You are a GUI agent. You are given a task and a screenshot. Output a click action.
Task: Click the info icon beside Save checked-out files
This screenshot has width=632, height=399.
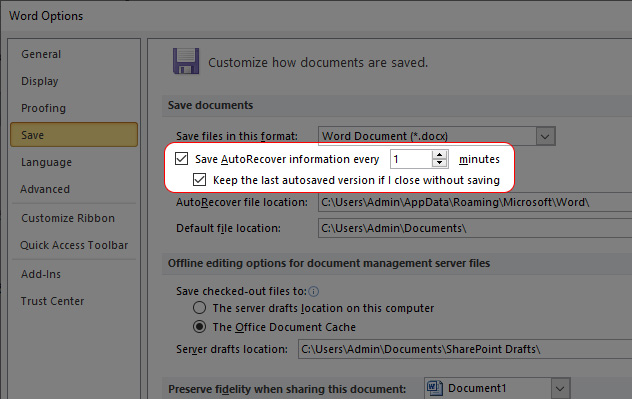pyautogui.click(x=314, y=291)
